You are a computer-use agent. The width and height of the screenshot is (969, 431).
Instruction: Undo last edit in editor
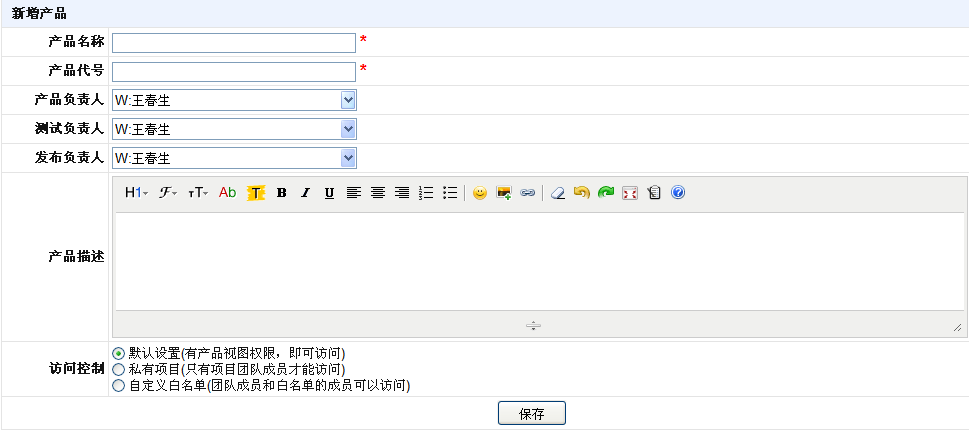click(x=582, y=193)
